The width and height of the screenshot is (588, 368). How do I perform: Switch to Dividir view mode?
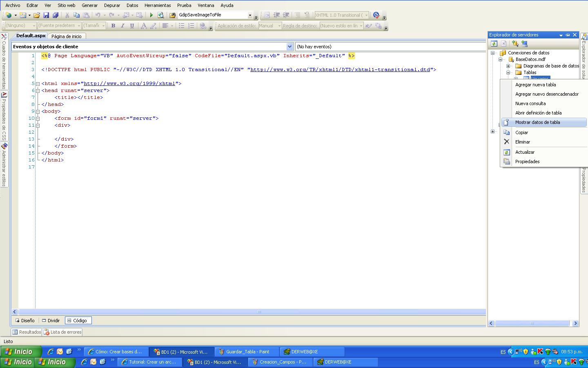[51, 320]
